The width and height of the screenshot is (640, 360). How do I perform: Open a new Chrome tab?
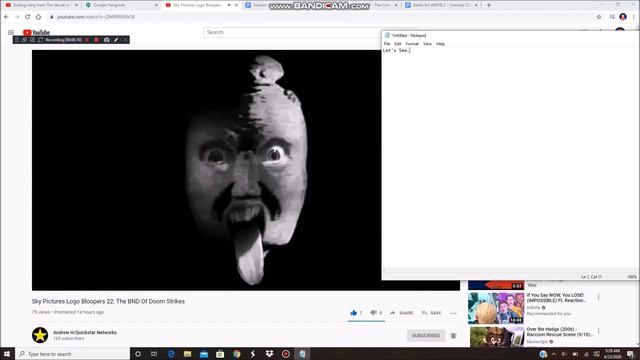coord(489,5)
